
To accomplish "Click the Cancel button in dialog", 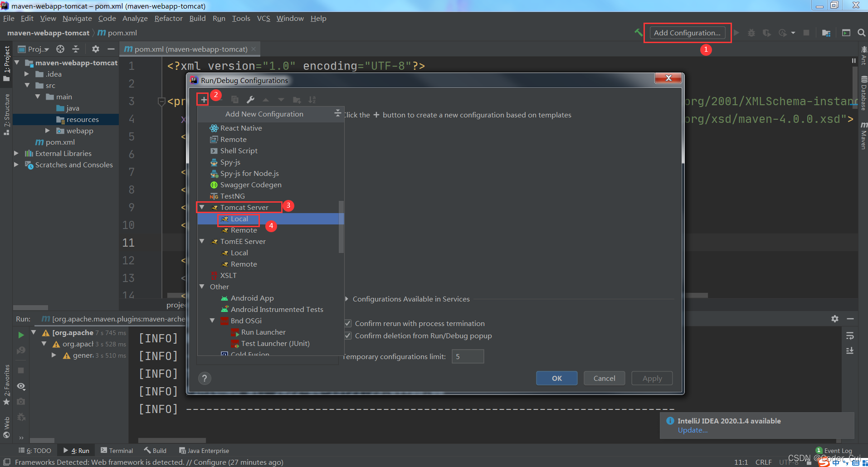I will point(605,378).
